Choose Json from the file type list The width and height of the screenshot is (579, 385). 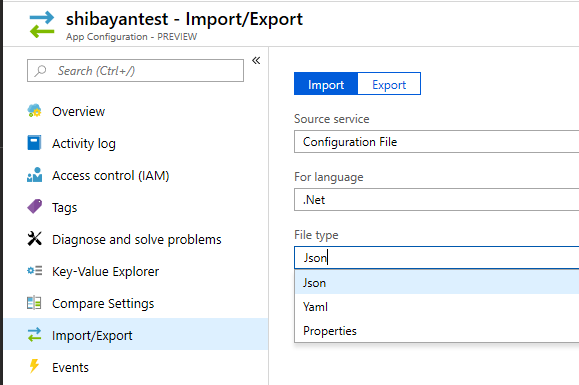coord(437,283)
